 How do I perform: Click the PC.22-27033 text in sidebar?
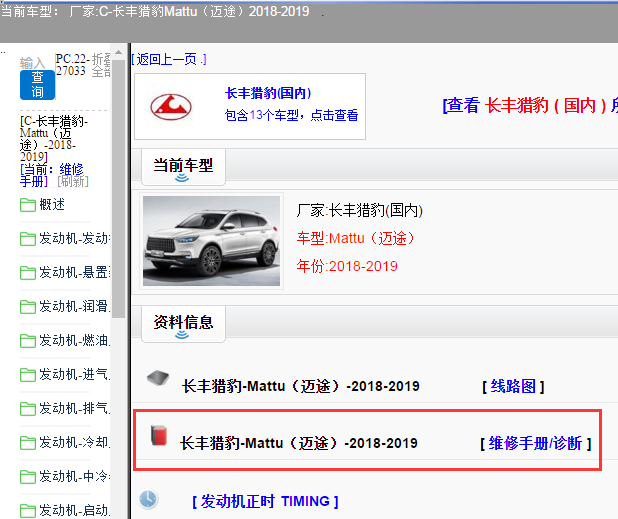(x=71, y=65)
